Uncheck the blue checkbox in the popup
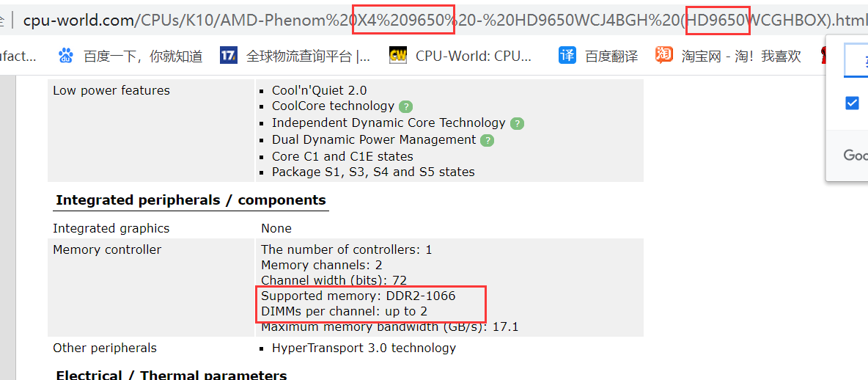This screenshot has height=380, width=868. (852, 103)
